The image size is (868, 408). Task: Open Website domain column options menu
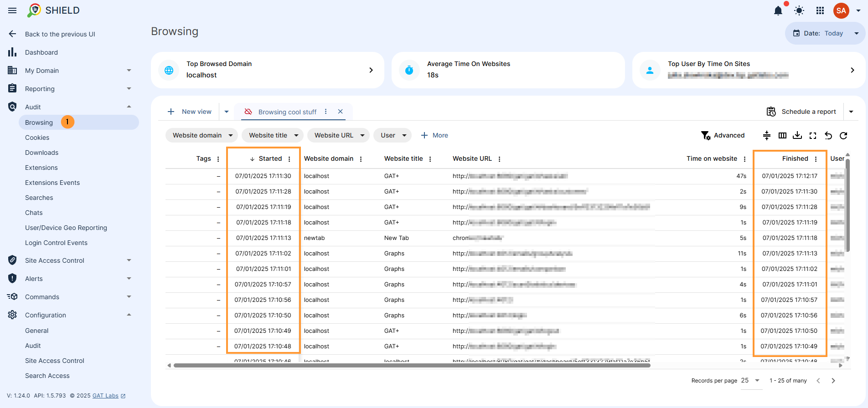[x=361, y=159]
